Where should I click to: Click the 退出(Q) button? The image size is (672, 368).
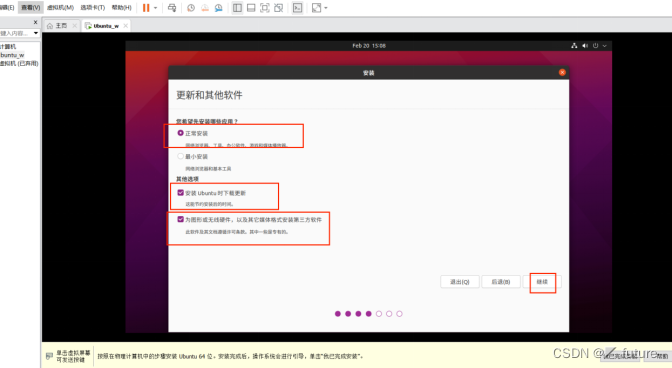460,282
